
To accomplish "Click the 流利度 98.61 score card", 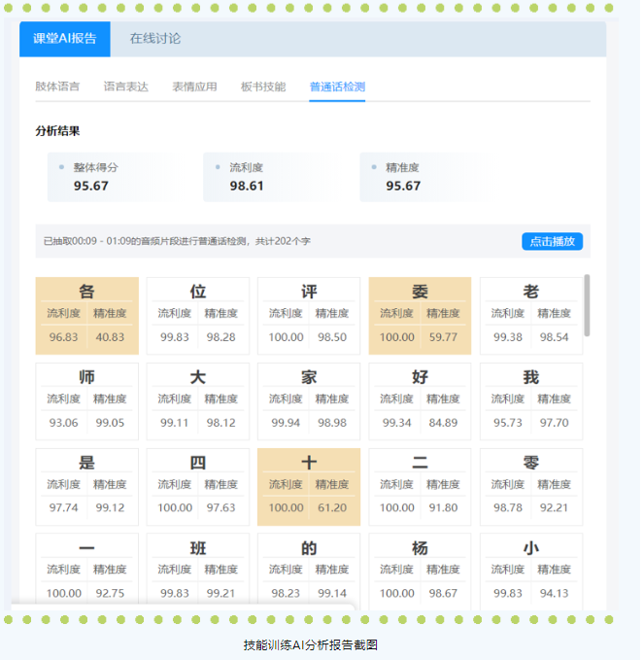I will pyautogui.click(x=266, y=177).
